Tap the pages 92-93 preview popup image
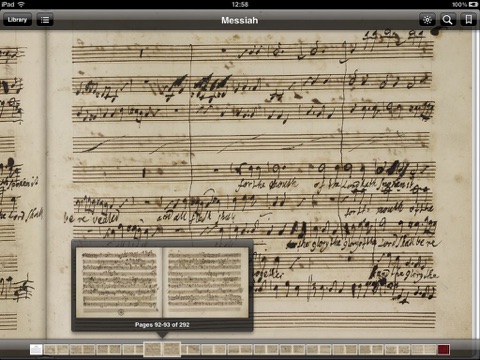Screen dimensions: 480x360 [162, 282]
